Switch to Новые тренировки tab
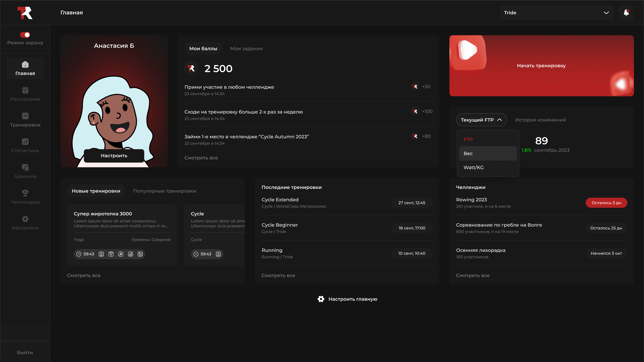Image resolution: width=644 pixels, height=362 pixels. click(96, 191)
